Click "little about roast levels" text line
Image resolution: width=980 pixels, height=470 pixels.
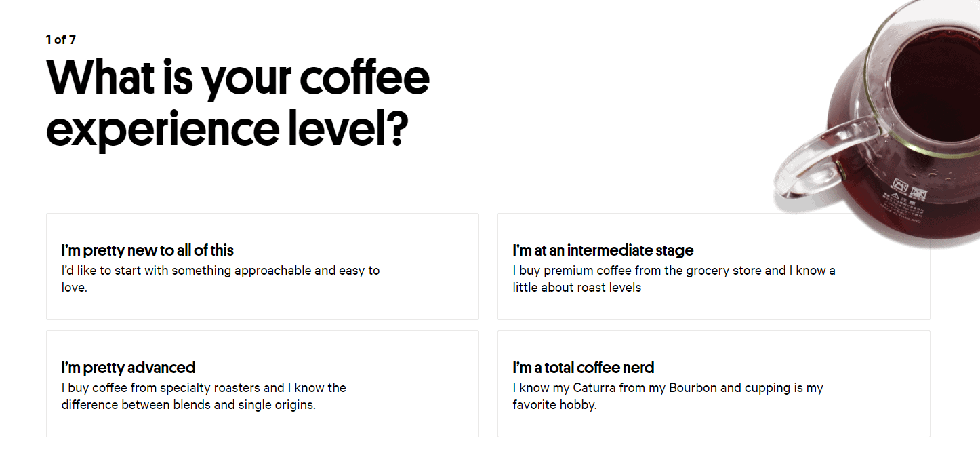[577, 288]
